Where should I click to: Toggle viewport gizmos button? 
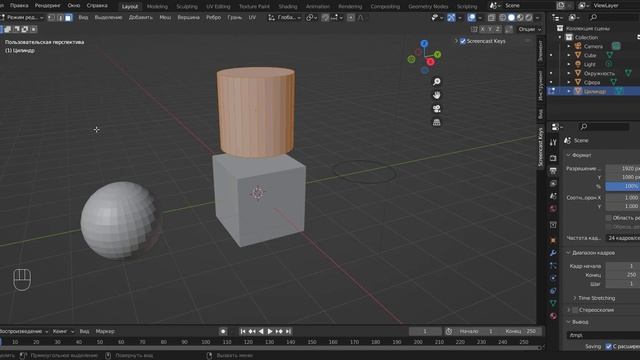click(x=451, y=18)
